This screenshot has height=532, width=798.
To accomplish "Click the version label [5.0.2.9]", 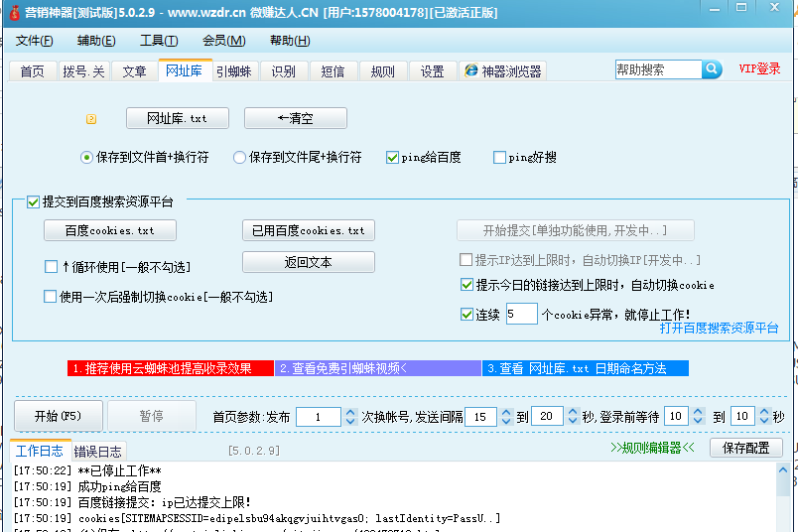I will (254, 451).
